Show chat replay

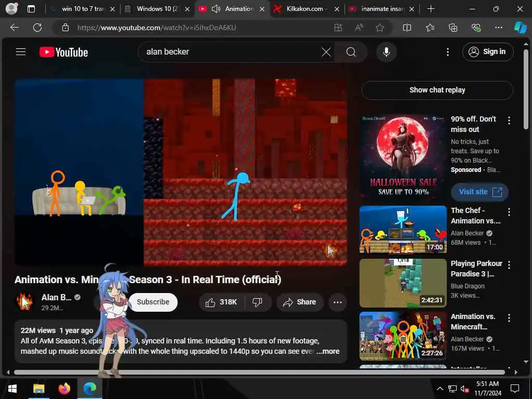tap(437, 90)
